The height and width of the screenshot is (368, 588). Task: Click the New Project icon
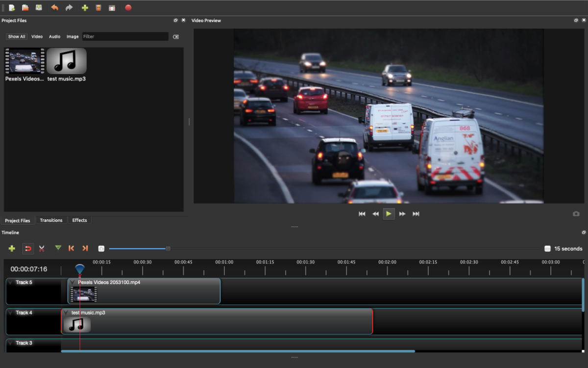coord(12,8)
